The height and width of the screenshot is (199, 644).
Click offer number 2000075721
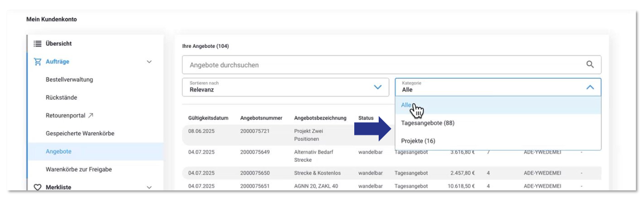(255, 131)
